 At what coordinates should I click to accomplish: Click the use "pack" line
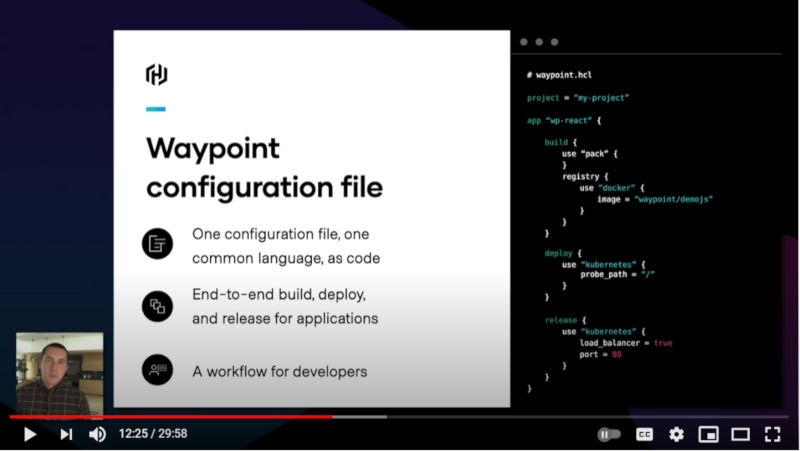pyautogui.click(x=590, y=154)
